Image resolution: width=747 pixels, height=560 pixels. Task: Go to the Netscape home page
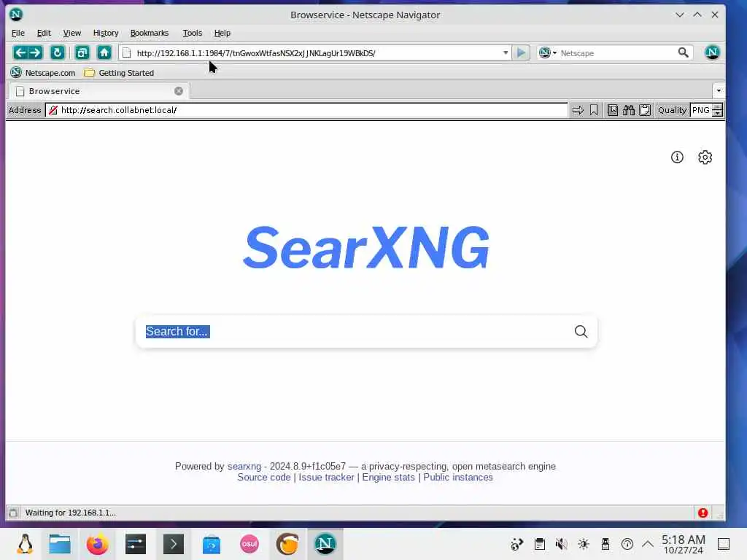tap(104, 52)
